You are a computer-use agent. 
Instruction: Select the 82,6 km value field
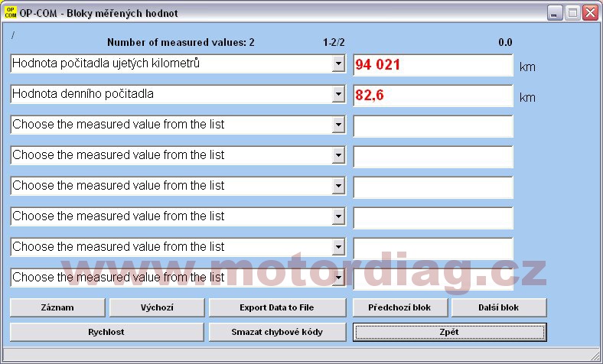point(432,96)
